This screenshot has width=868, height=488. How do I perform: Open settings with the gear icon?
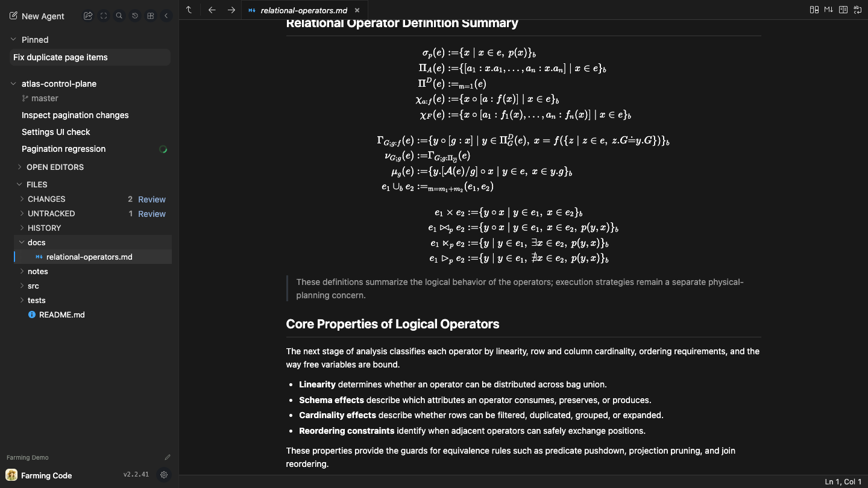tap(164, 475)
